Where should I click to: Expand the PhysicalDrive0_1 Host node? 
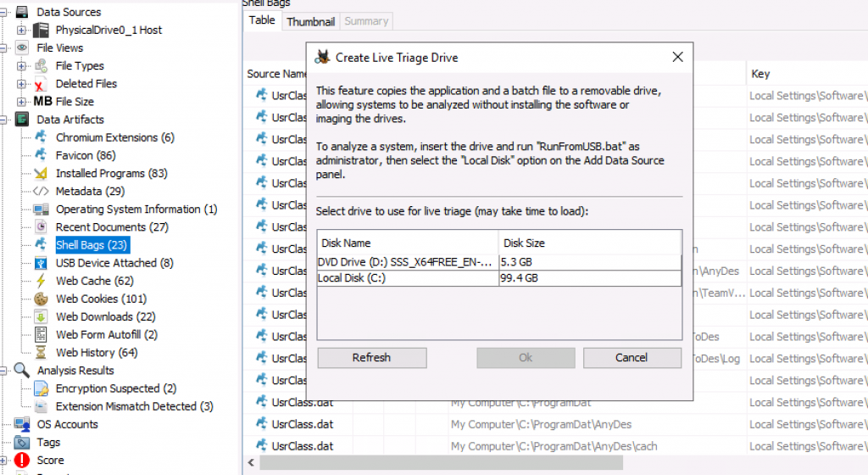click(21, 31)
